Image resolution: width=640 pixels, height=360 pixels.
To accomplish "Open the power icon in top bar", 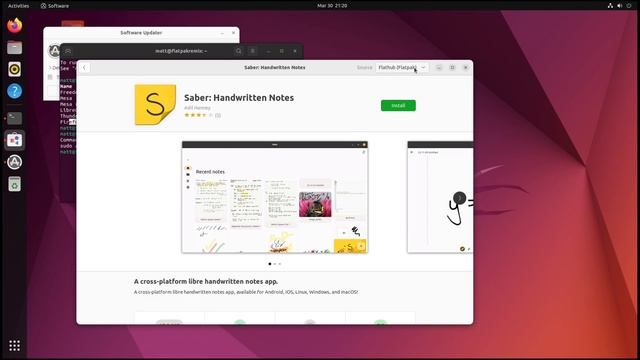I will (629, 6).
